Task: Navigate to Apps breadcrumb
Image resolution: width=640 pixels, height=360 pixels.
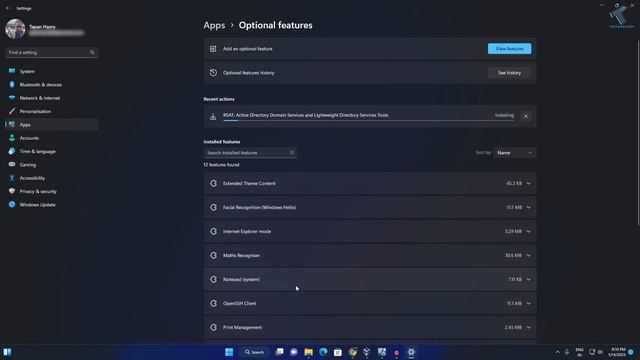Action: pyautogui.click(x=214, y=25)
